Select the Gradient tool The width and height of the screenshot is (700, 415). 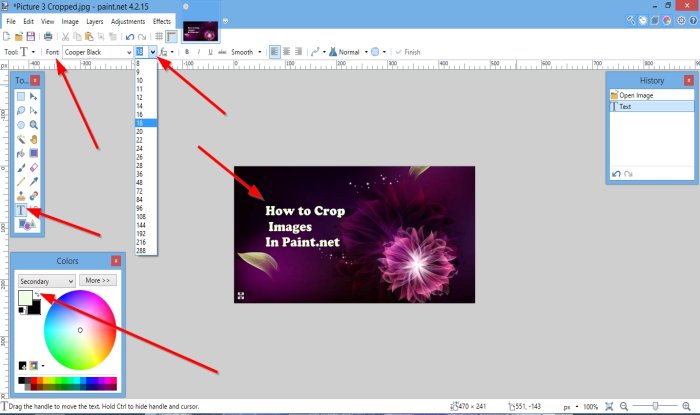point(33,154)
